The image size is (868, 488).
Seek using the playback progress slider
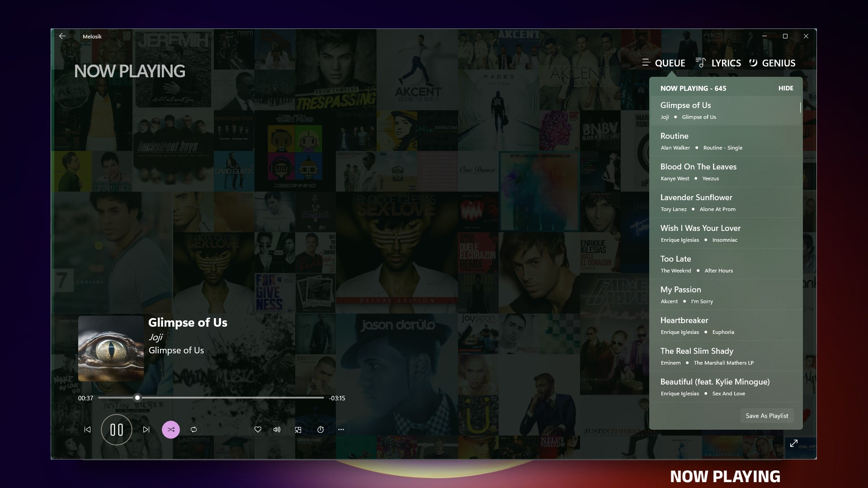(211, 398)
